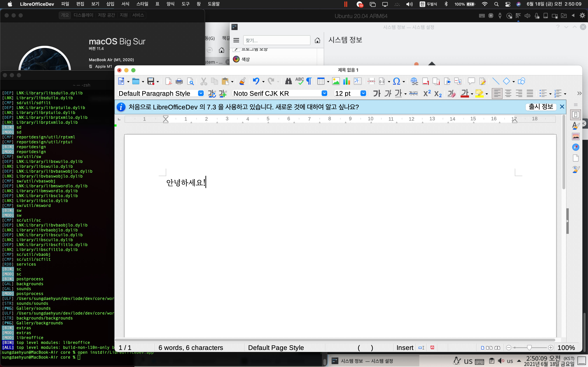
Task: Click the macOS Spotlight search icon
Action: coord(496,4)
